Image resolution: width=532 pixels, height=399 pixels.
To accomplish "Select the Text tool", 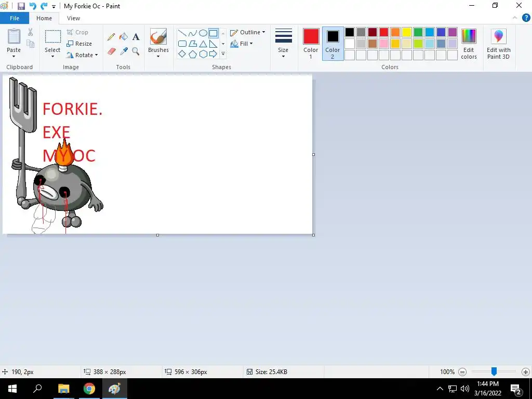I will (x=136, y=37).
